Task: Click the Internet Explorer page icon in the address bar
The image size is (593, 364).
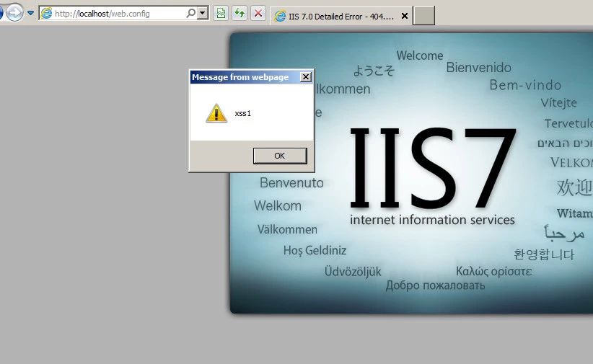Action: pyautogui.click(x=46, y=14)
